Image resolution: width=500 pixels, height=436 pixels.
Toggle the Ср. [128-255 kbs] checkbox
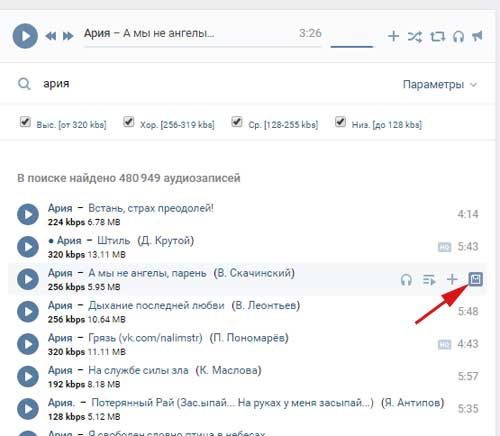coord(237,122)
